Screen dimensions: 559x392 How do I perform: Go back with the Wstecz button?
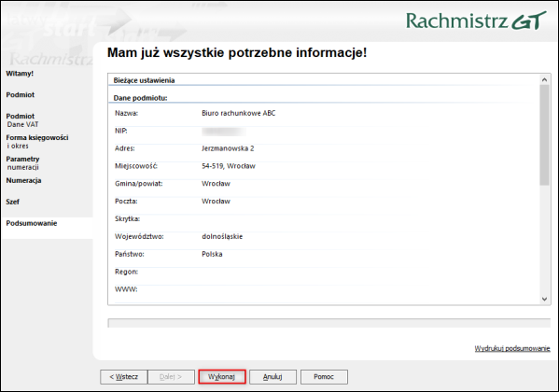(x=123, y=377)
